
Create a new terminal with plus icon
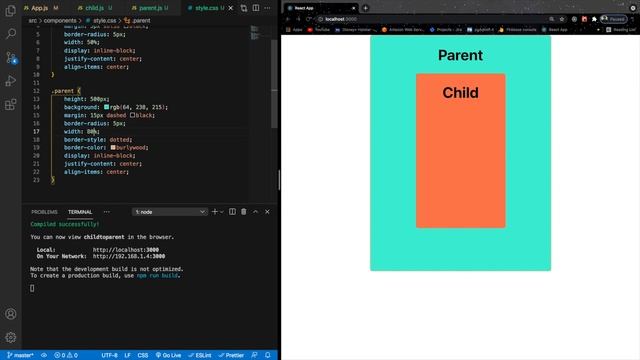click(215, 211)
